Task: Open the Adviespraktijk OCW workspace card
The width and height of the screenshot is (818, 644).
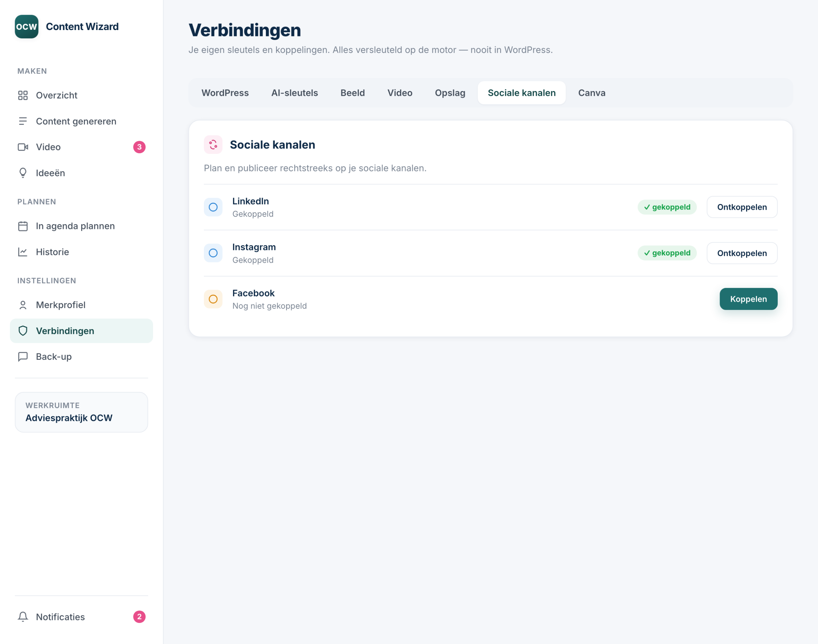Action: coord(81,412)
